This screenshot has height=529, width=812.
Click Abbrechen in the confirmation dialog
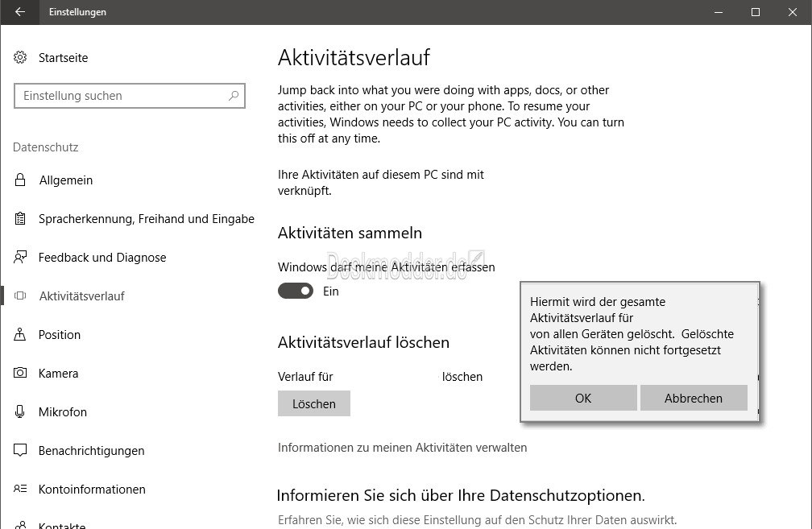pos(694,398)
